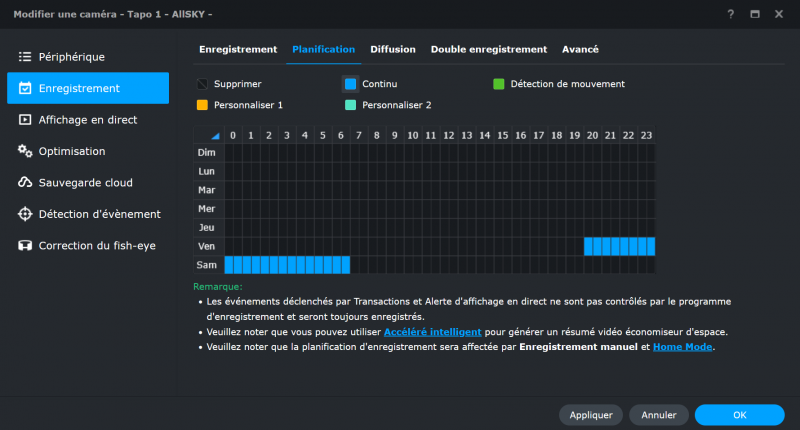Select the Lun row header
Image resolution: width=800 pixels, height=430 pixels.
click(209, 171)
